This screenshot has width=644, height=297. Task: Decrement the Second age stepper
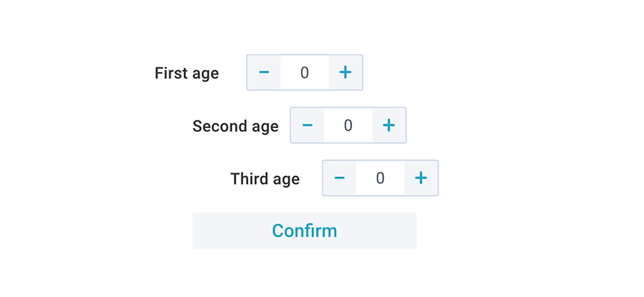307,126
